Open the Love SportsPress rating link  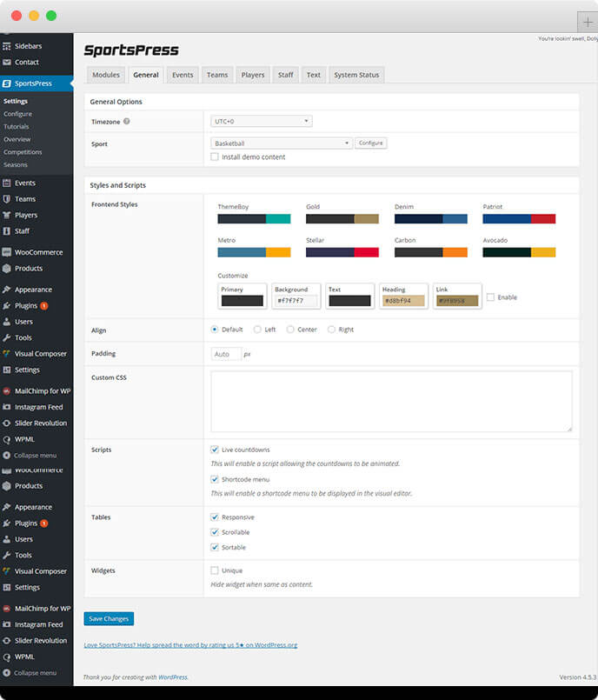point(190,645)
